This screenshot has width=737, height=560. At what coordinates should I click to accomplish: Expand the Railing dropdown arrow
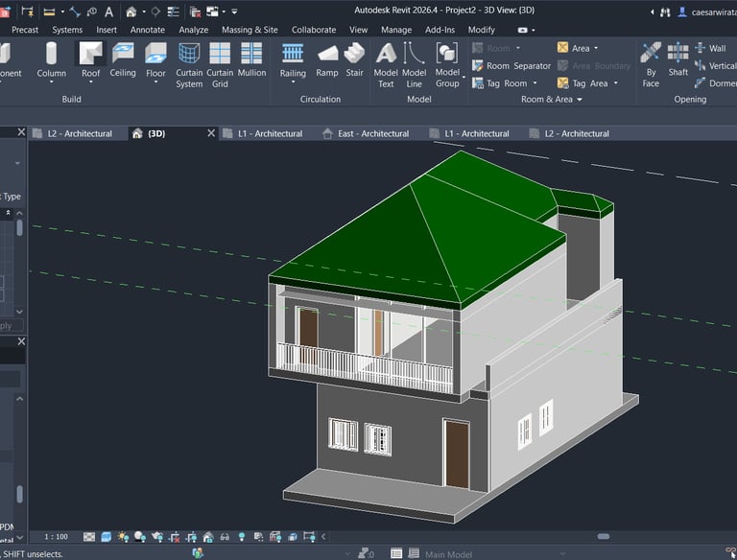pyautogui.click(x=293, y=82)
